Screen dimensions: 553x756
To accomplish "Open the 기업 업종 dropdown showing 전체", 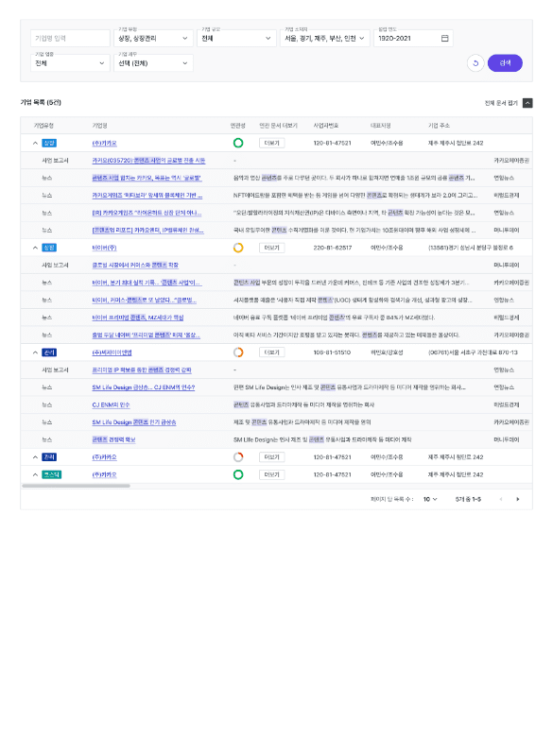I will tap(70, 63).
